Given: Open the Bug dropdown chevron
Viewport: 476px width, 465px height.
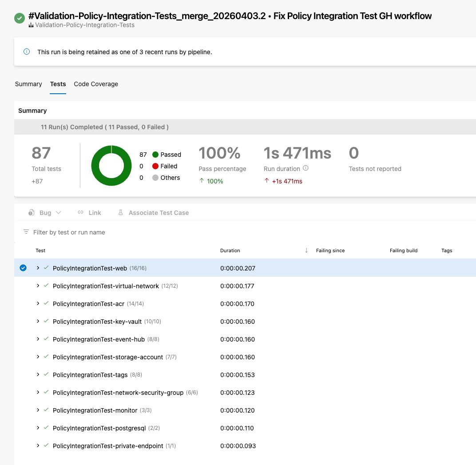Looking at the screenshot, I should (x=59, y=213).
